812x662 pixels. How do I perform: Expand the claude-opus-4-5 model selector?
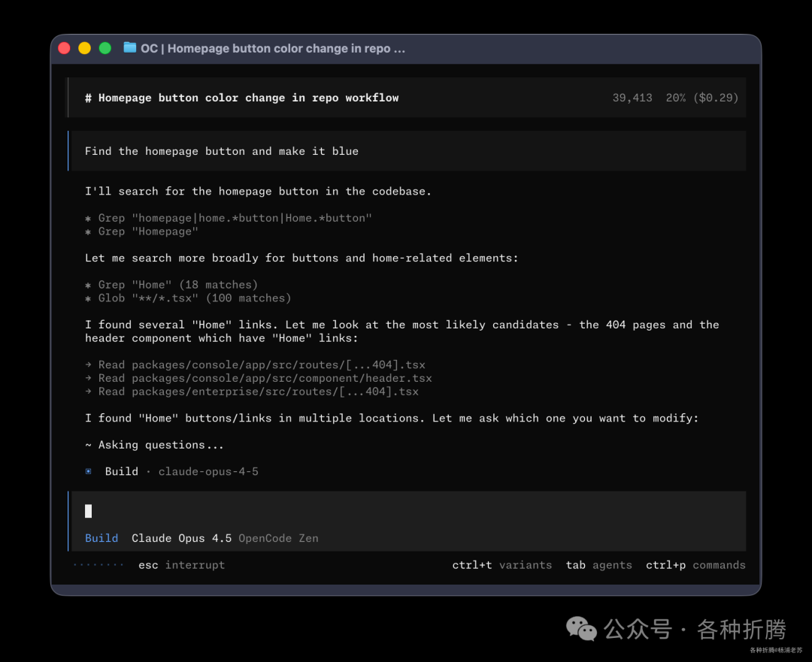208,471
